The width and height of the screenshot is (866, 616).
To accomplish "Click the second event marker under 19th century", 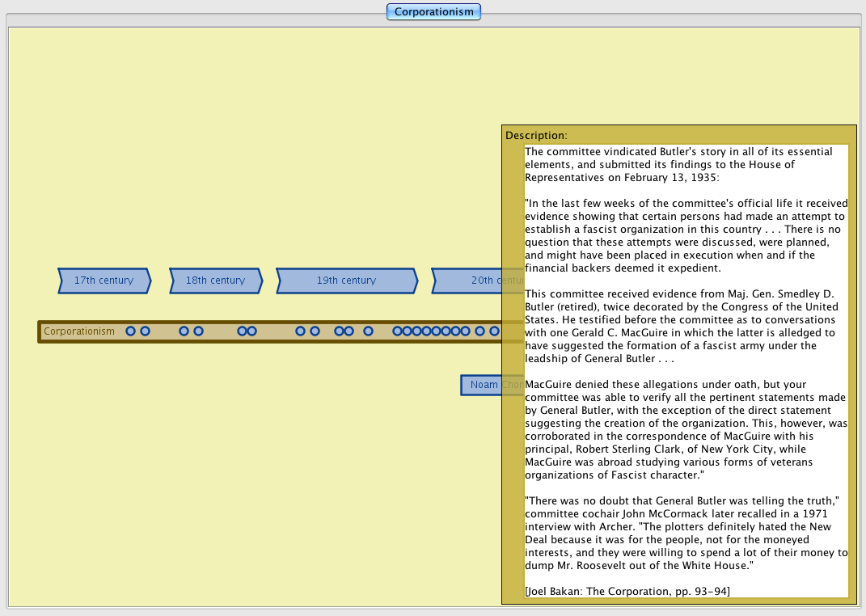I will (x=315, y=331).
